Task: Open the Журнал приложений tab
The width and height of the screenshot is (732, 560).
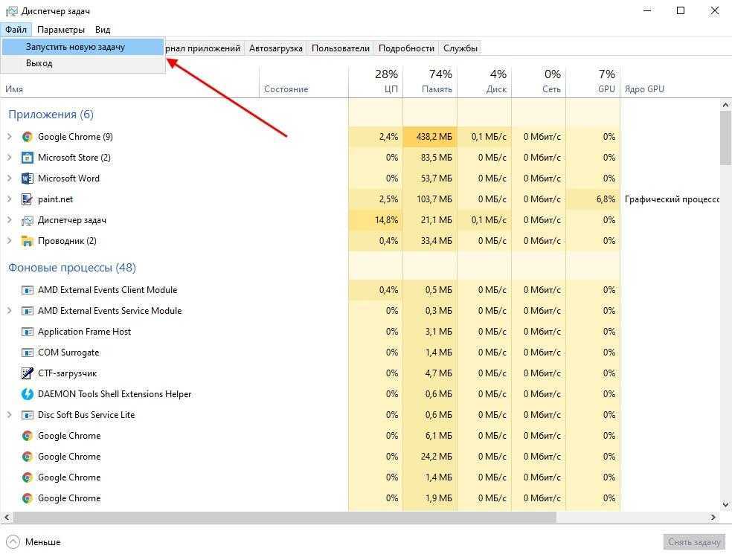Action: (204, 48)
